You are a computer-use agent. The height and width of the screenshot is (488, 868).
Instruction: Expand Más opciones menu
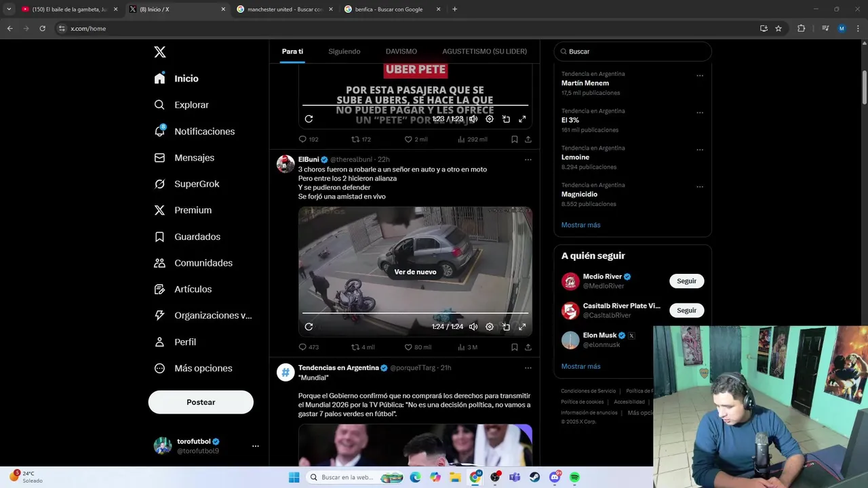point(193,368)
